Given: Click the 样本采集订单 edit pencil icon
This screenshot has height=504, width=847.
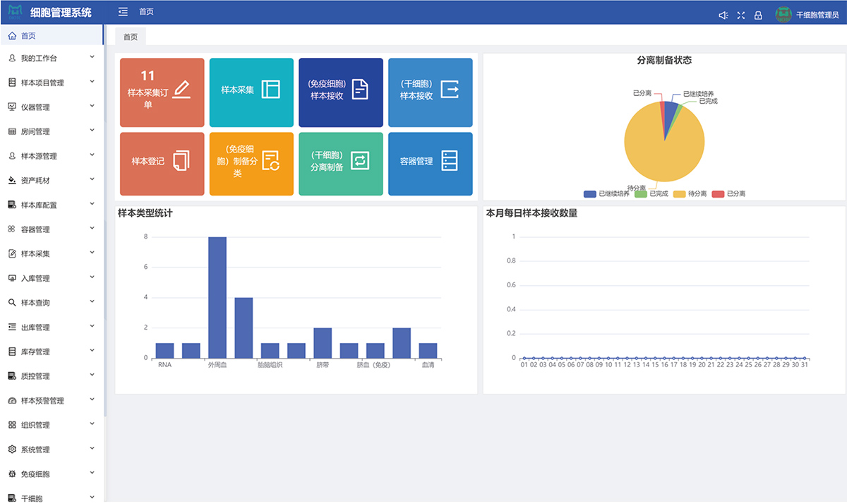Looking at the screenshot, I should pyautogui.click(x=181, y=90).
